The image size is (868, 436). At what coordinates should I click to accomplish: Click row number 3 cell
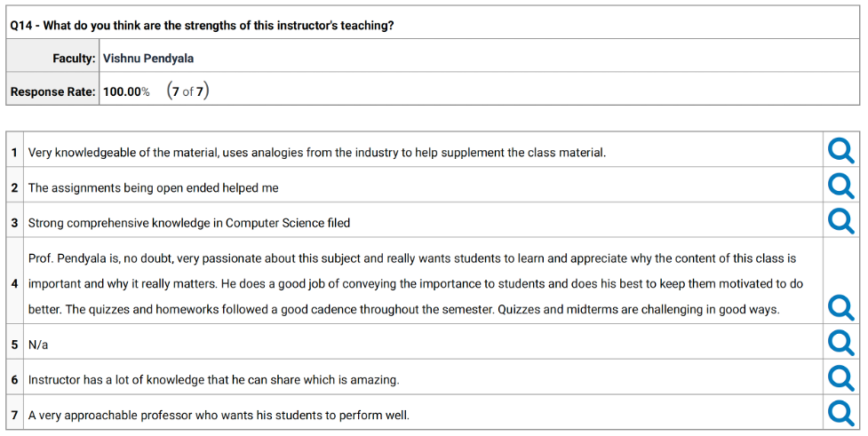15,223
